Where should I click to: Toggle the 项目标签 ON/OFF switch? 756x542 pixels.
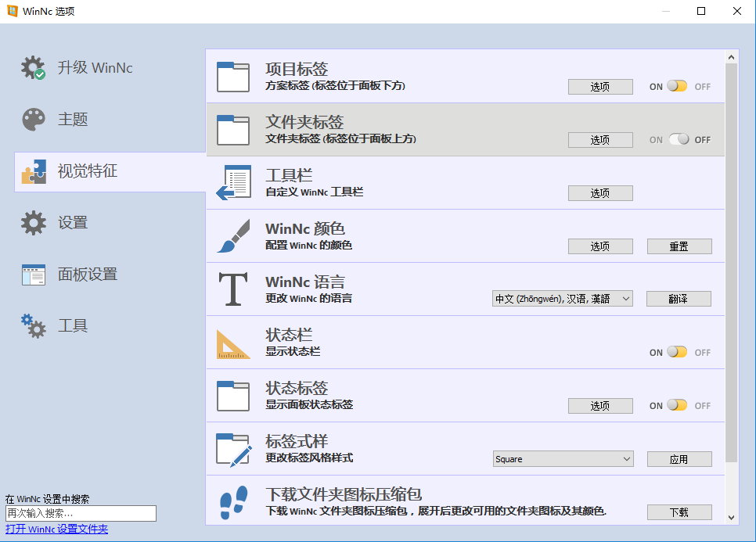(x=677, y=86)
